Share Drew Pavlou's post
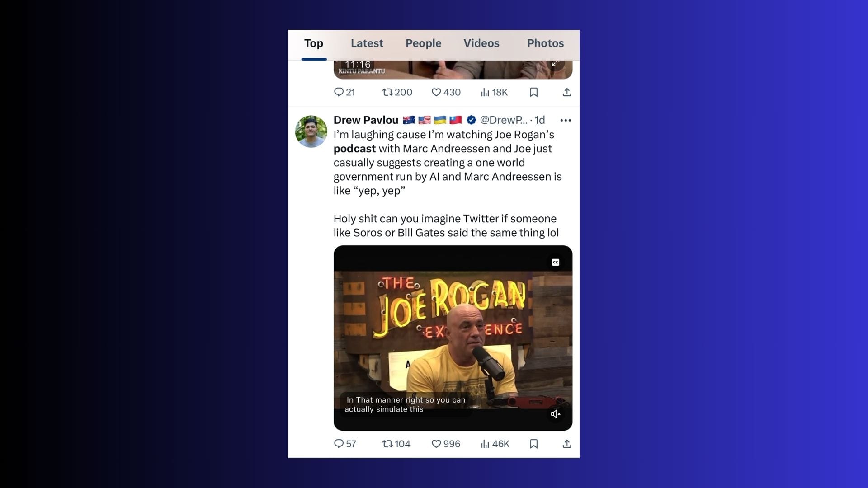This screenshot has width=868, height=488. tap(567, 444)
